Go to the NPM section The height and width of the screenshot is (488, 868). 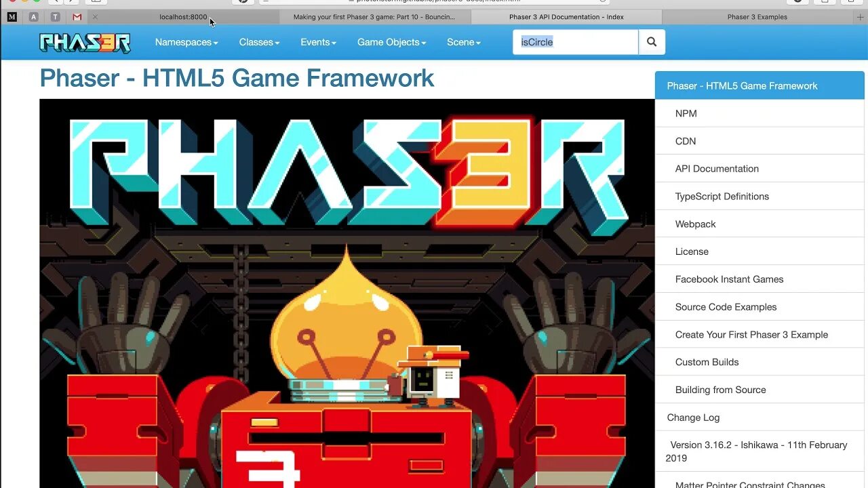(759, 113)
